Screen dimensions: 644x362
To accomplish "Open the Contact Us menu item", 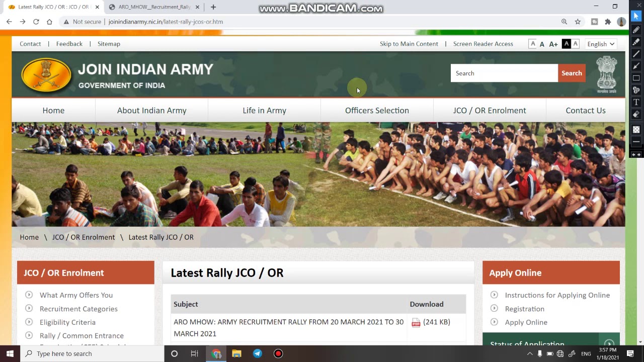I will point(586,110).
